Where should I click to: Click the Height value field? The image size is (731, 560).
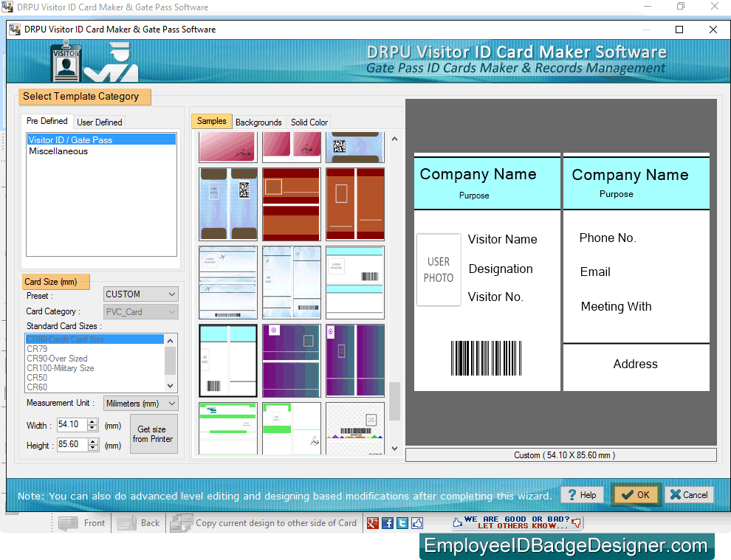click(x=72, y=444)
